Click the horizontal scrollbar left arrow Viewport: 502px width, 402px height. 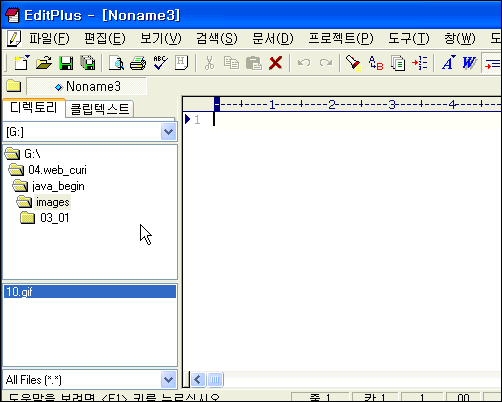[198, 379]
